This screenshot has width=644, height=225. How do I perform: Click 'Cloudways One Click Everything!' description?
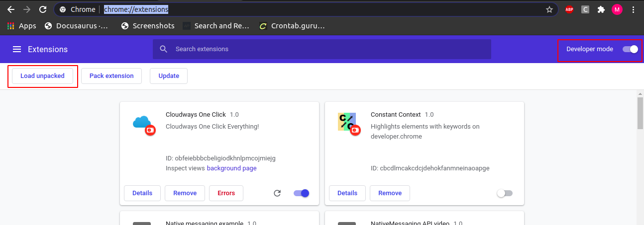pos(212,126)
